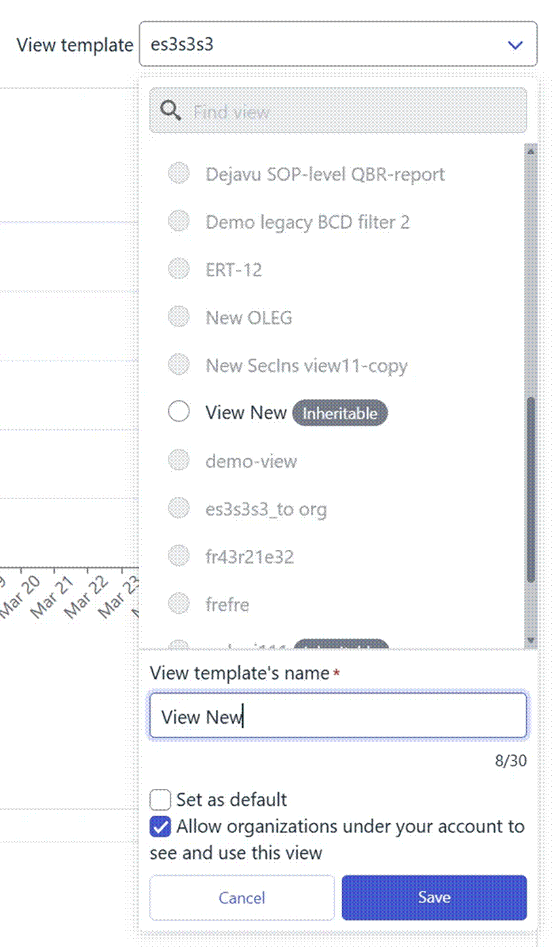Click the scrollbar down arrow in view list

[x=531, y=639]
